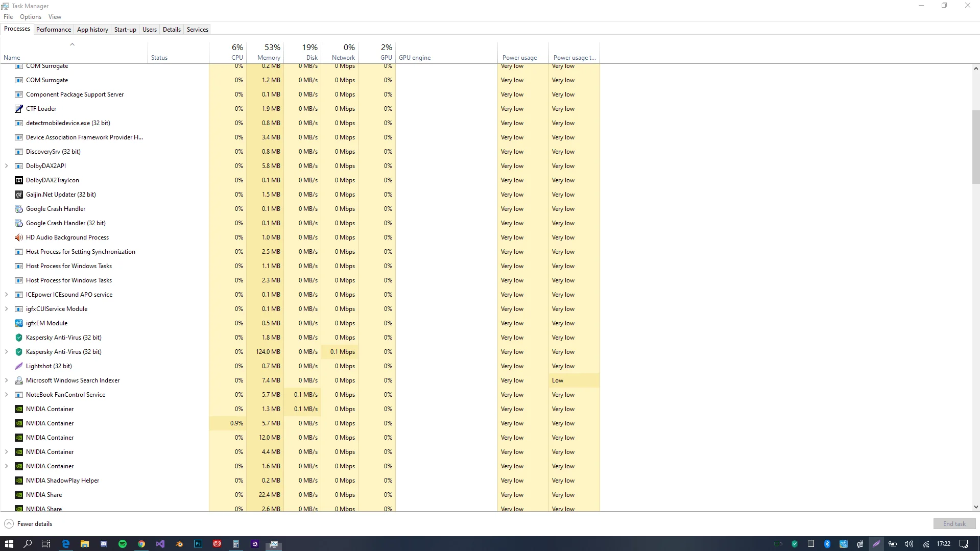Click the Status column header
Viewport: 980px width, 551px height.
tap(178, 52)
